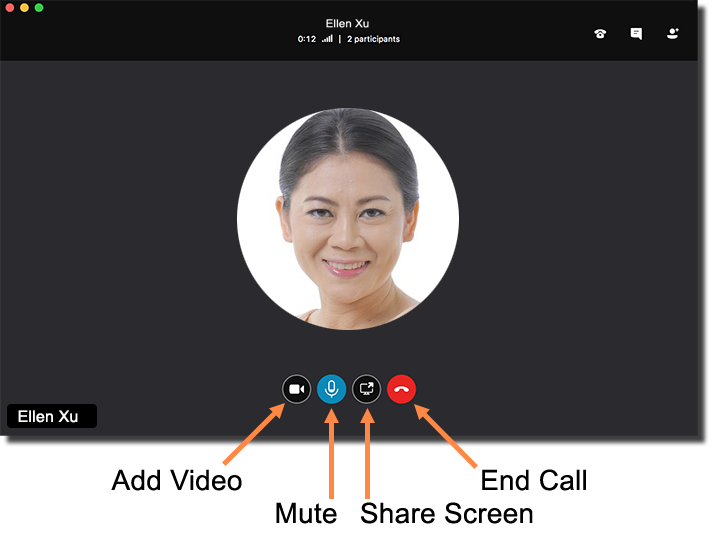The height and width of the screenshot is (550, 720).
Task: Click the add participants icon
Action: click(x=673, y=34)
